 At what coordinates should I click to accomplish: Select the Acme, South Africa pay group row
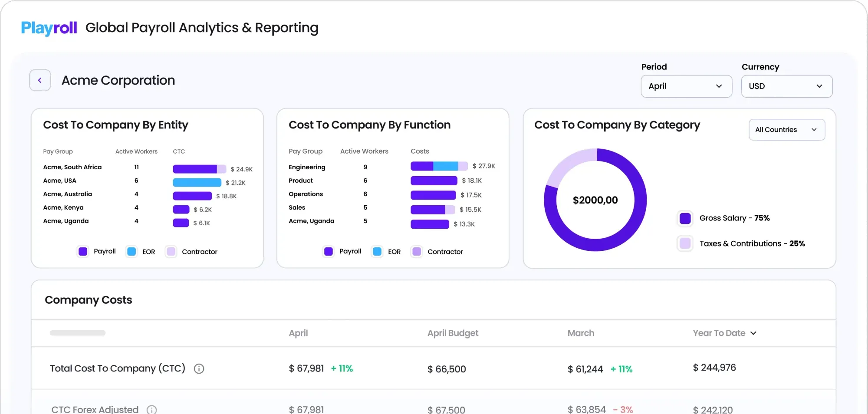click(72, 167)
